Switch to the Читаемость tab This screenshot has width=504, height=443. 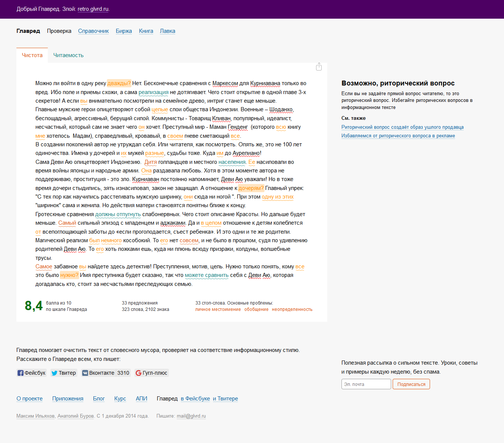tap(68, 55)
